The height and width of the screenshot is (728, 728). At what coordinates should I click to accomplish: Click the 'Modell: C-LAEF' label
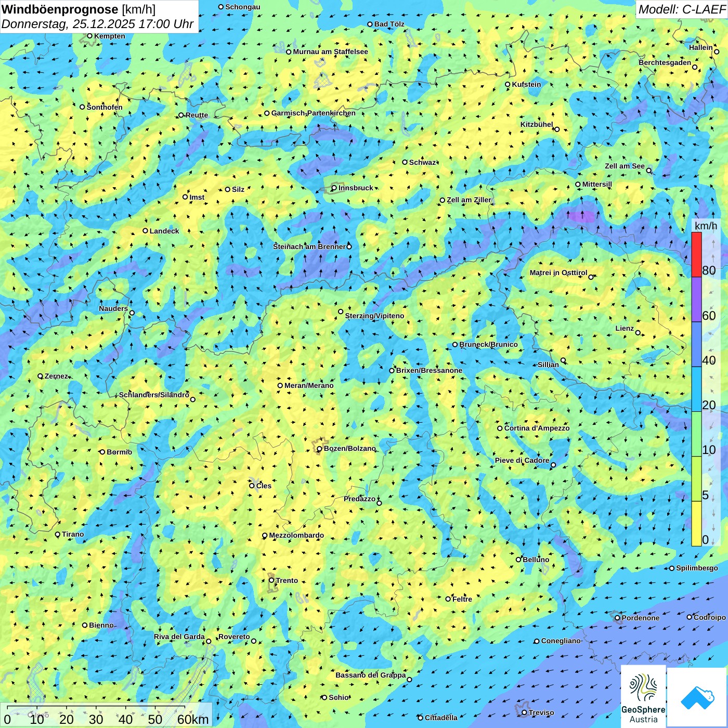682,9
